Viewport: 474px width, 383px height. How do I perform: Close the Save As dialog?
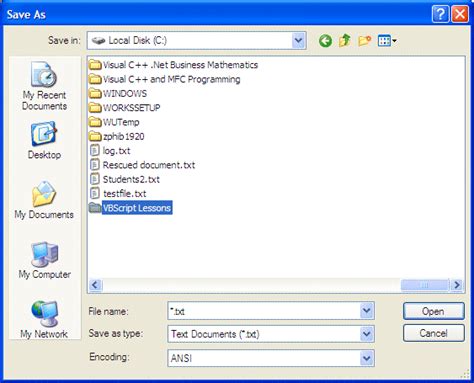coord(460,14)
